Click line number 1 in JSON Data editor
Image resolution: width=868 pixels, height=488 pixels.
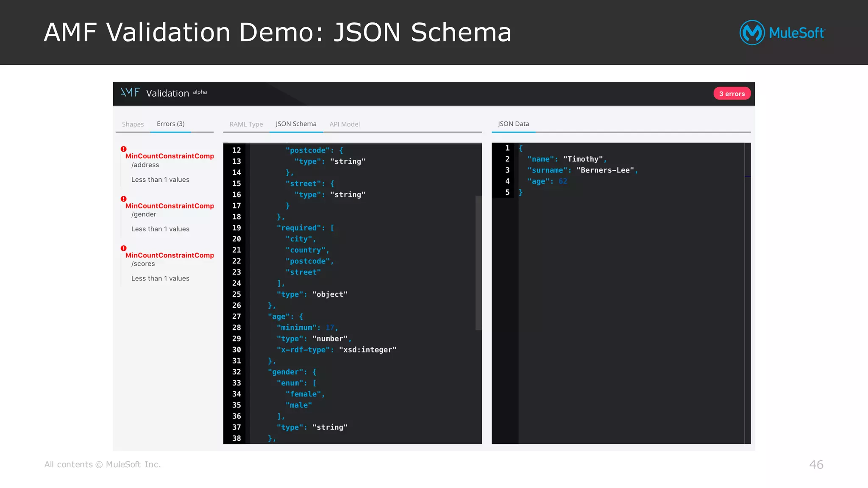(507, 148)
